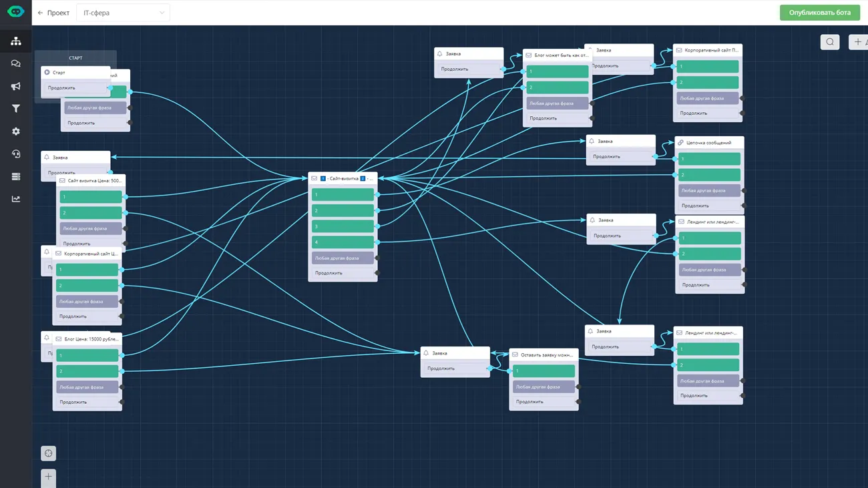Open the funnel icon in sidebar
868x488 pixels.
15,109
